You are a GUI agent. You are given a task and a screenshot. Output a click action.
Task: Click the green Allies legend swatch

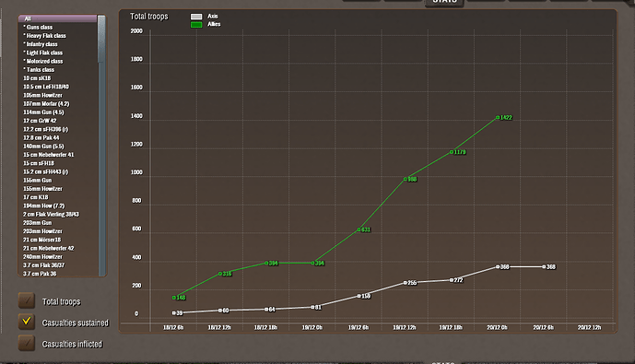(196, 25)
